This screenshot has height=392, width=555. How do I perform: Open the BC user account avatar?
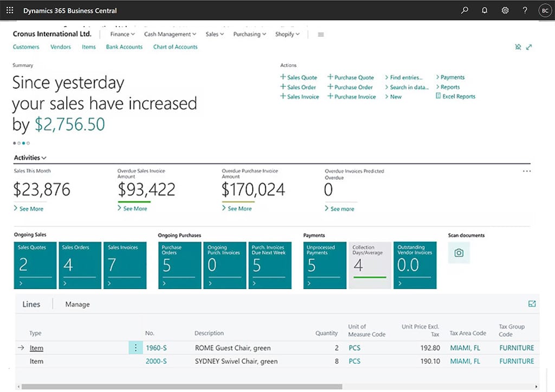pos(545,11)
